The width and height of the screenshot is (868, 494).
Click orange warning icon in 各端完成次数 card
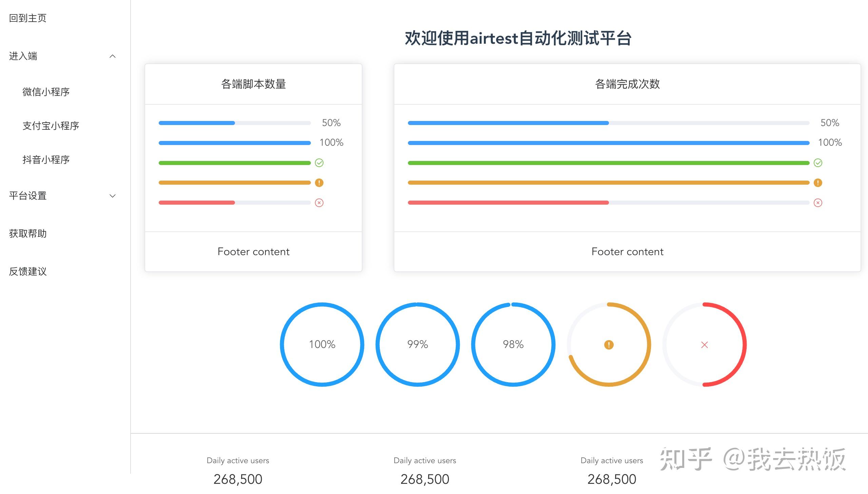click(818, 183)
